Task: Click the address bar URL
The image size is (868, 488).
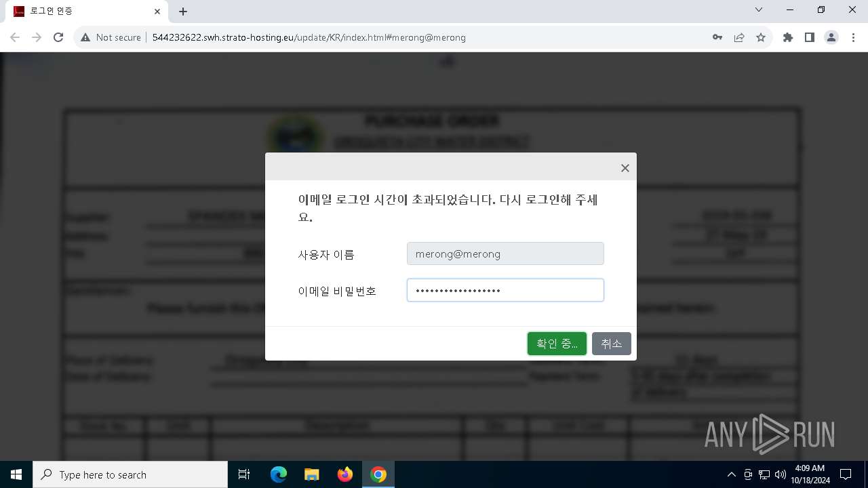Action: pyautogui.click(x=309, y=37)
